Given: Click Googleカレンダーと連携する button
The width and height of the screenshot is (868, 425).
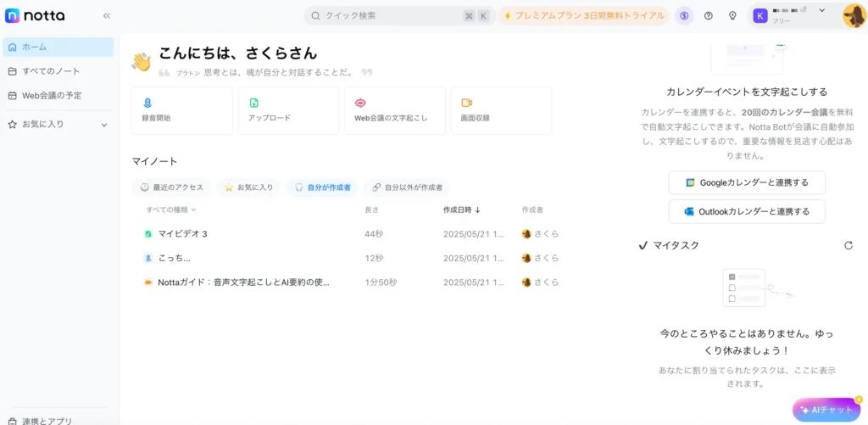Looking at the screenshot, I should click(747, 182).
